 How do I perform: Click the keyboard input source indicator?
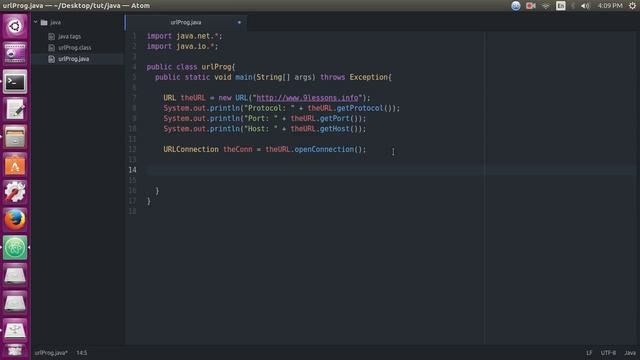[561, 6]
